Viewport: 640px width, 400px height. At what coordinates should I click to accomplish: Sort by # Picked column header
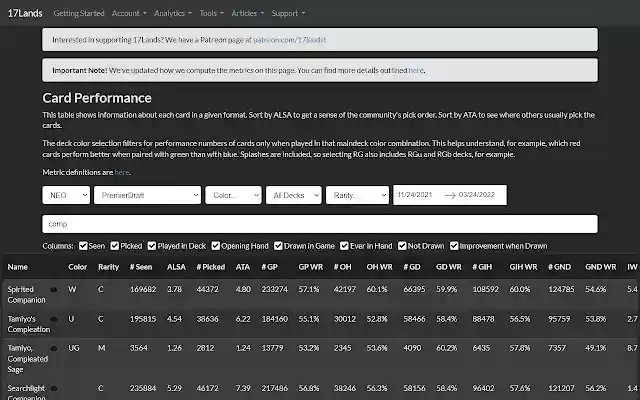click(x=211, y=267)
